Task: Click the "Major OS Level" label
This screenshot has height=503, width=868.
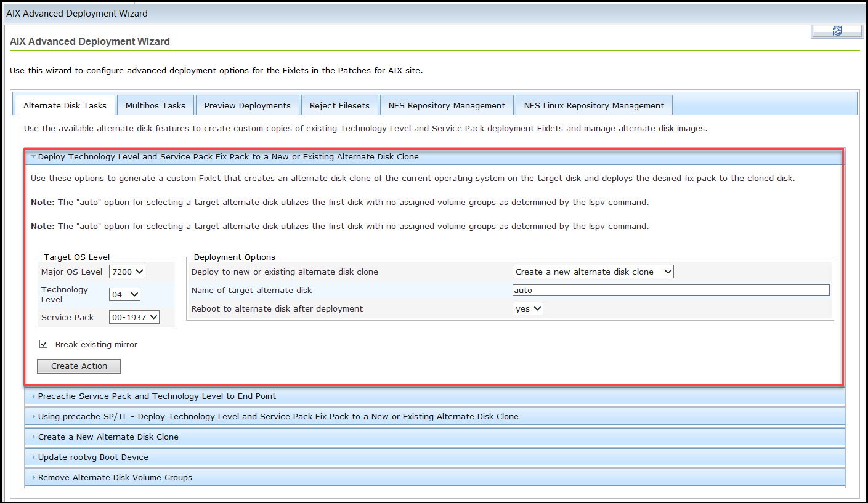Action: coord(72,272)
